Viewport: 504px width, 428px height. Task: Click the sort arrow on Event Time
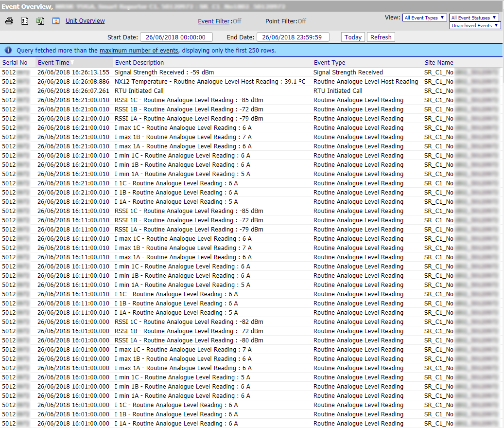point(72,63)
